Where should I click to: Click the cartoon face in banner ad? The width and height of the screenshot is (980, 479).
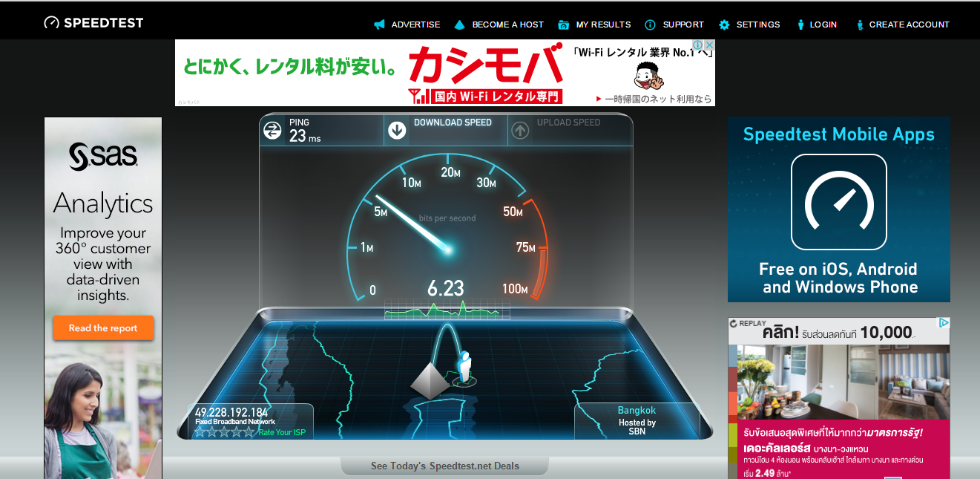[x=648, y=74]
